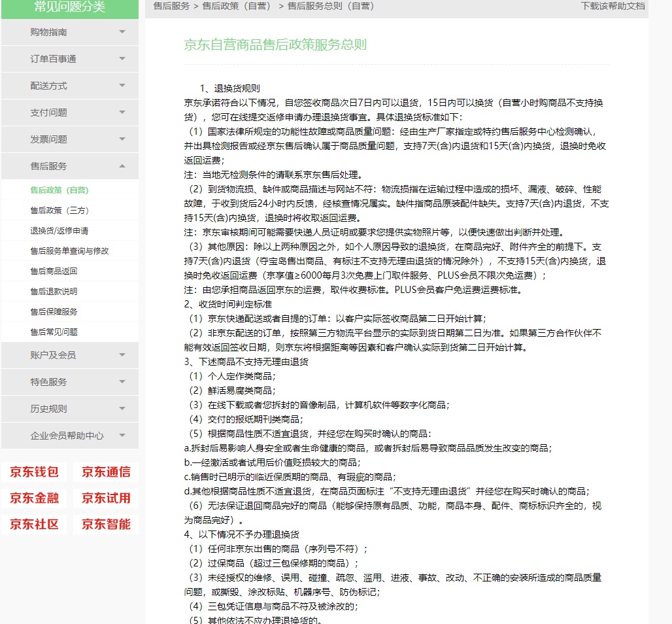Expand the 发票问题 category arrow
The image size is (672, 624).
122,139
